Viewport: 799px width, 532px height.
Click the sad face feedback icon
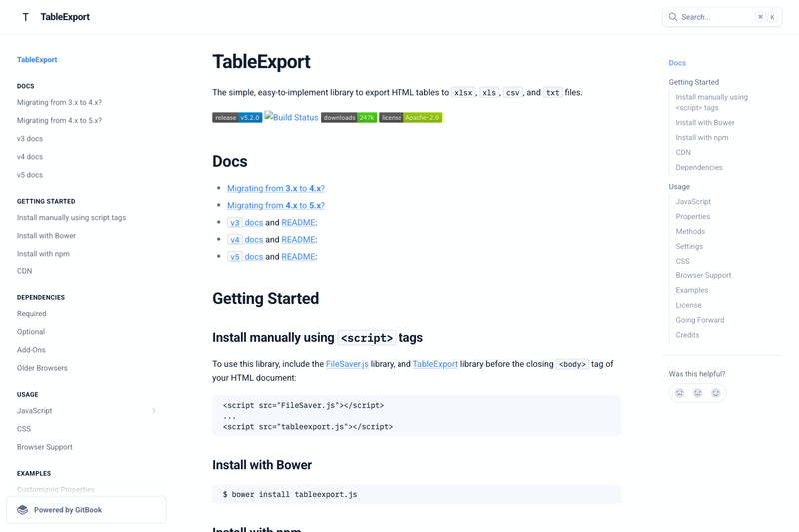[679, 393]
